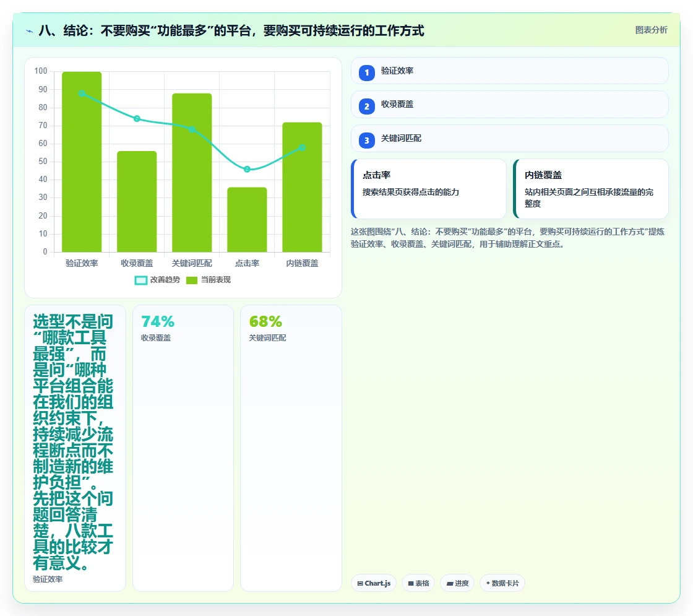This screenshot has height=616, width=693.
Task: Click the 验证效率 x-axis label
Action: (82, 263)
